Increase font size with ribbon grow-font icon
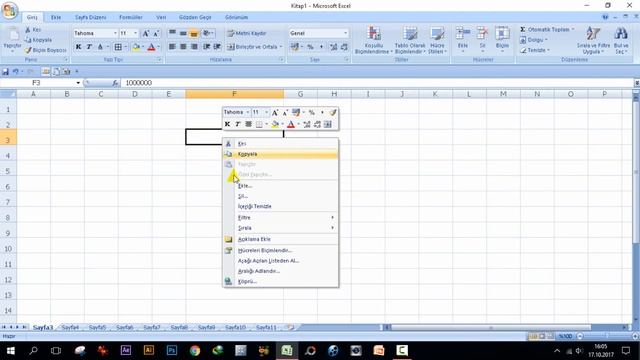The image size is (640, 360). point(145,33)
